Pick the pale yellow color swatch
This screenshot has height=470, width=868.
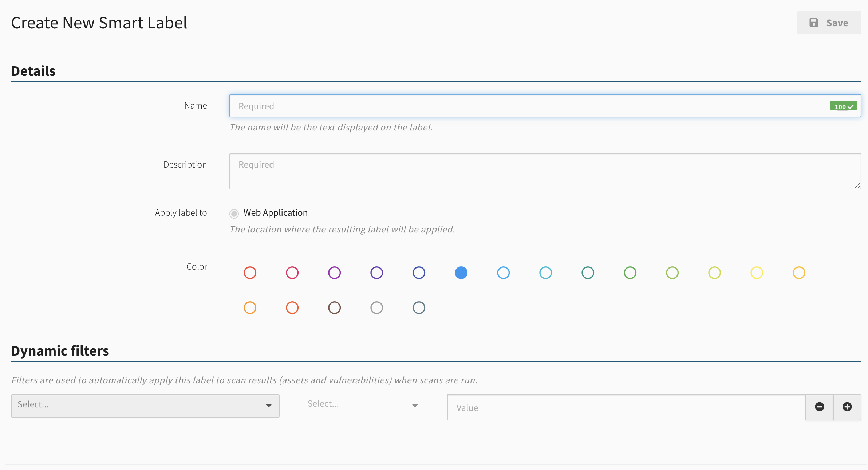[x=757, y=273]
